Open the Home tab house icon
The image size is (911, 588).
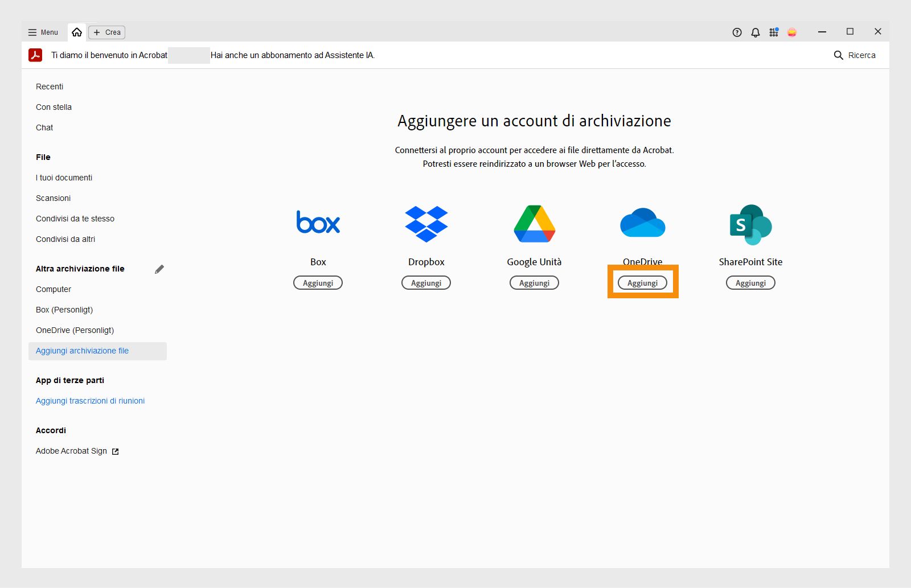[77, 32]
